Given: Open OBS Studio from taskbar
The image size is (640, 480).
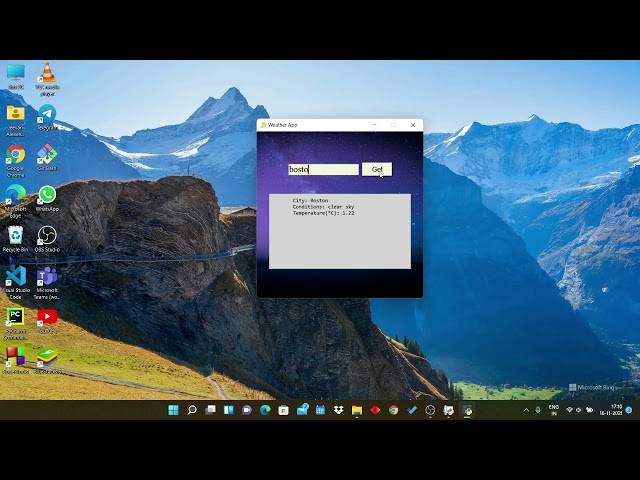Looking at the screenshot, I should tap(430, 410).
